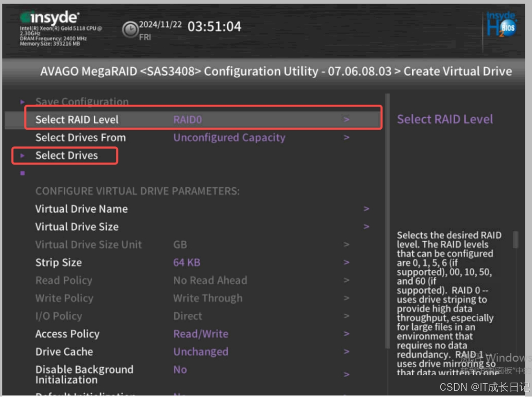The height and width of the screenshot is (397, 532).
Task: Open the Unconfigured Capacity dropdown
Action: coord(229,138)
